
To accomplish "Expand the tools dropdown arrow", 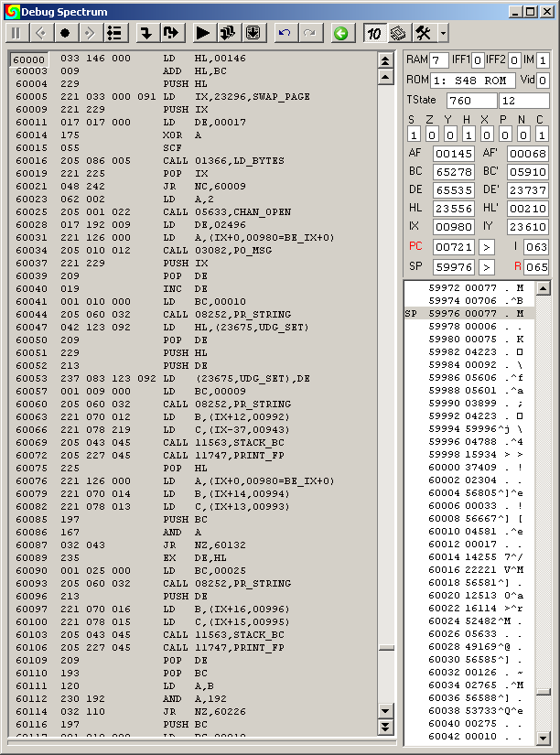I will [443, 33].
